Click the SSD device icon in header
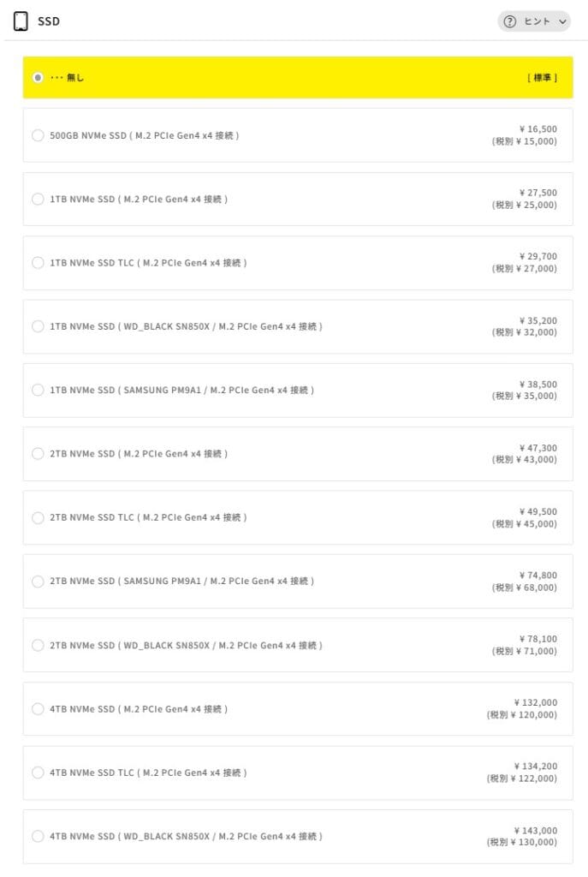The height and width of the screenshot is (877, 588). coord(21,21)
